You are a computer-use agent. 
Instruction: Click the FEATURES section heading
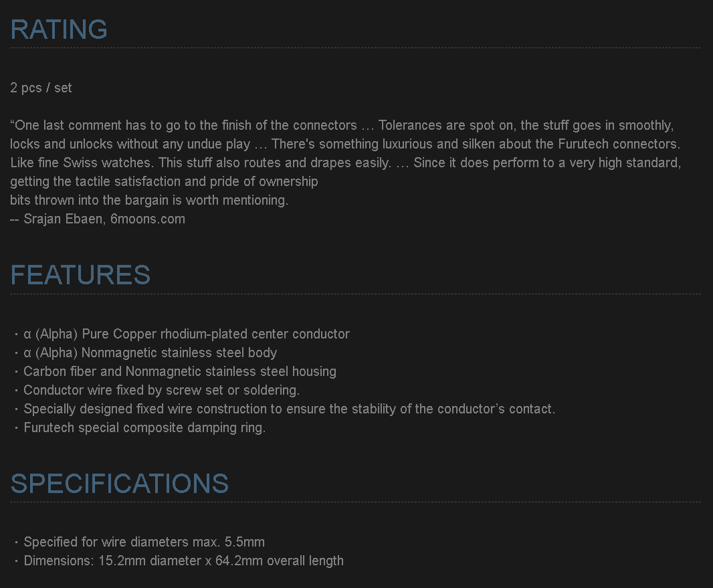tap(80, 275)
